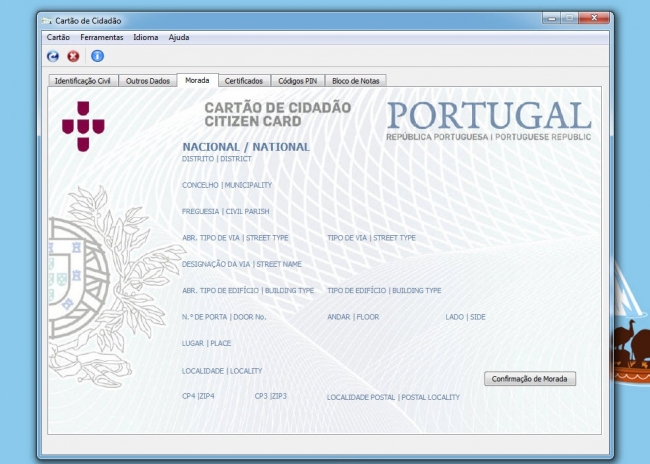Click the LOCALIDADE | LOCALITY label
The height and width of the screenshot is (464, 650).
tap(222, 371)
